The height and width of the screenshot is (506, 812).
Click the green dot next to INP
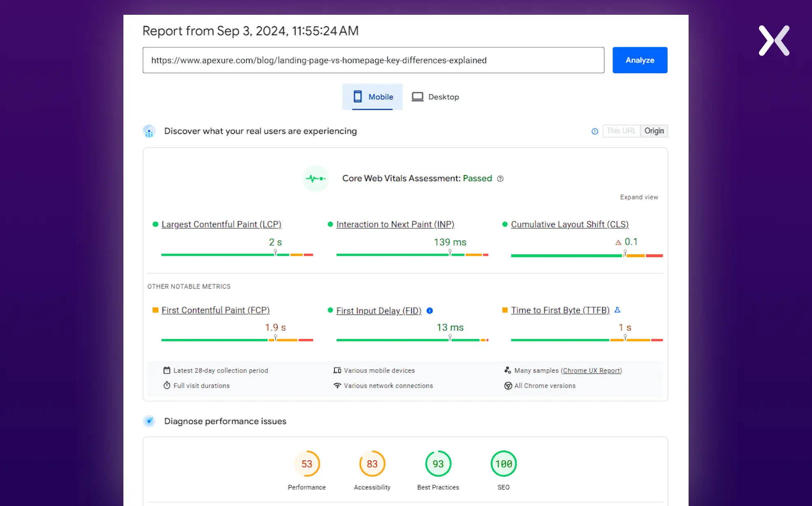click(x=330, y=224)
